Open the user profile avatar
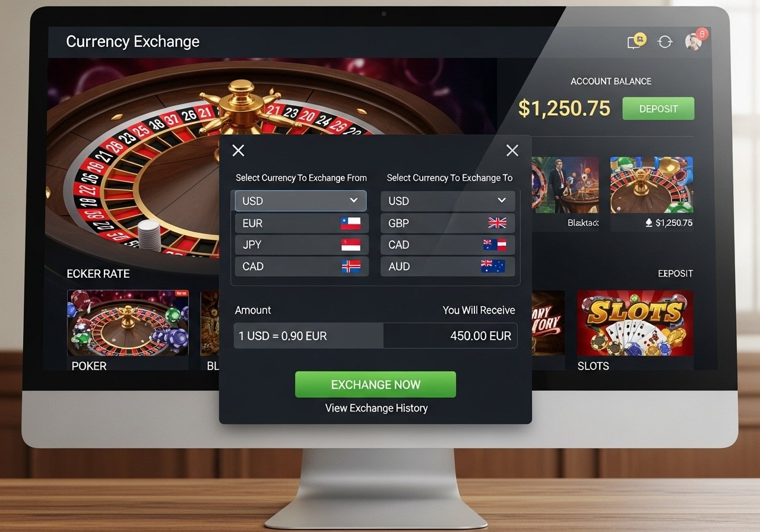This screenshot has width=760, height=532. click(x=694, y=40)
